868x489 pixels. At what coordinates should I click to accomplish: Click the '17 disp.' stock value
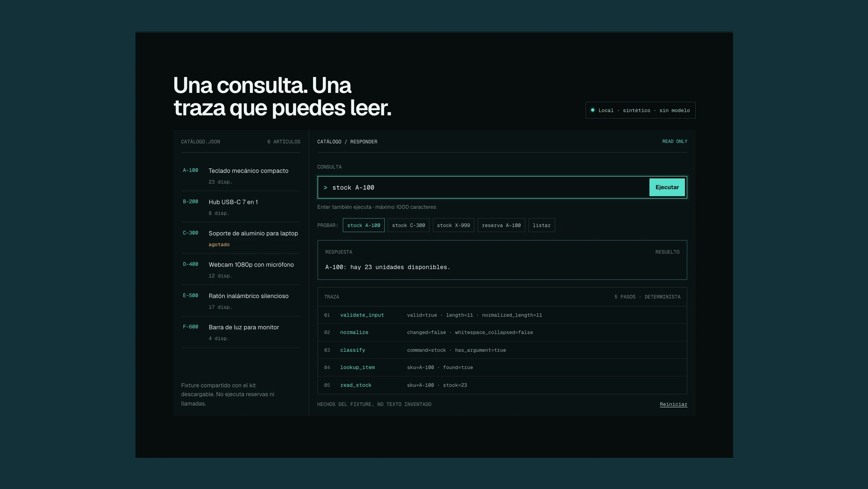220,307
